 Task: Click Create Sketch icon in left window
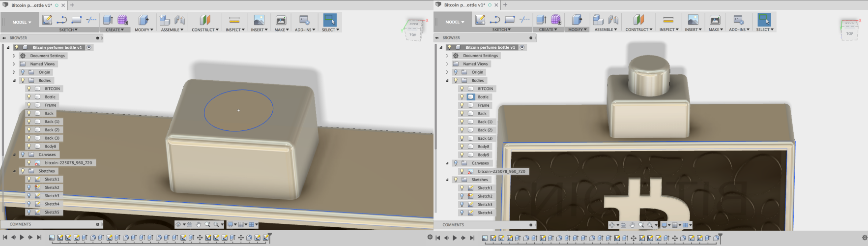coord(47,20)
